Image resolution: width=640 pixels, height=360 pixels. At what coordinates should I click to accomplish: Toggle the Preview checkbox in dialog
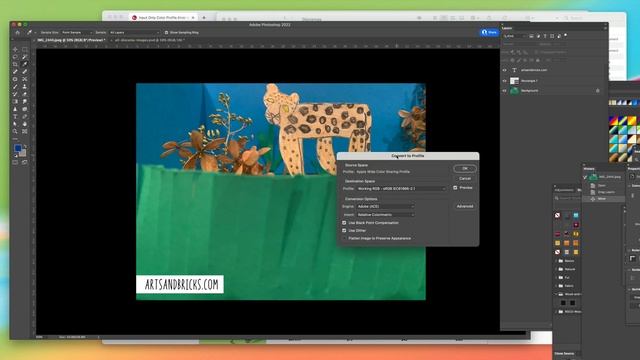tap(455, 188)
